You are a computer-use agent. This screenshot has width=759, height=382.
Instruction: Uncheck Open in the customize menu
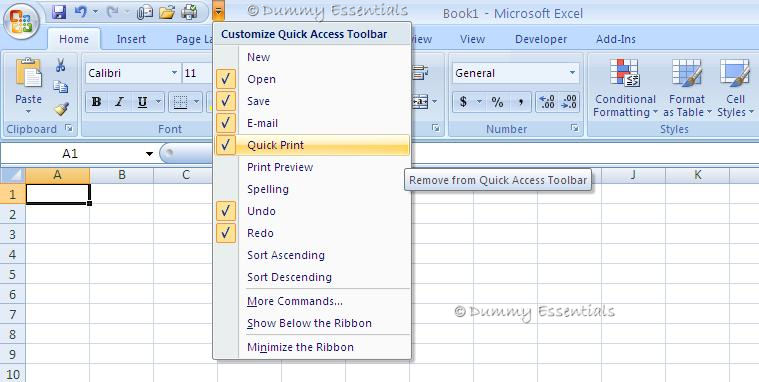226,79
